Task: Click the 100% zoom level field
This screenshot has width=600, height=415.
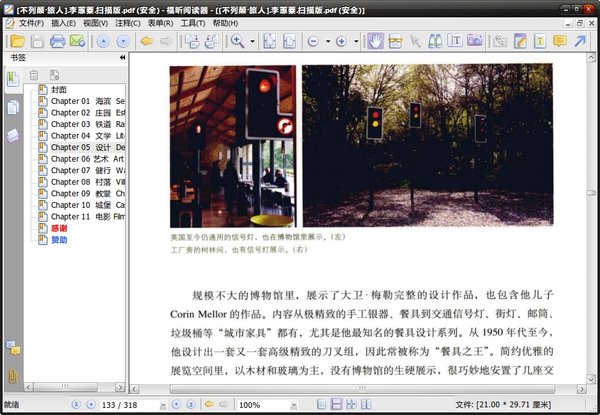Action: pos(263,405)
